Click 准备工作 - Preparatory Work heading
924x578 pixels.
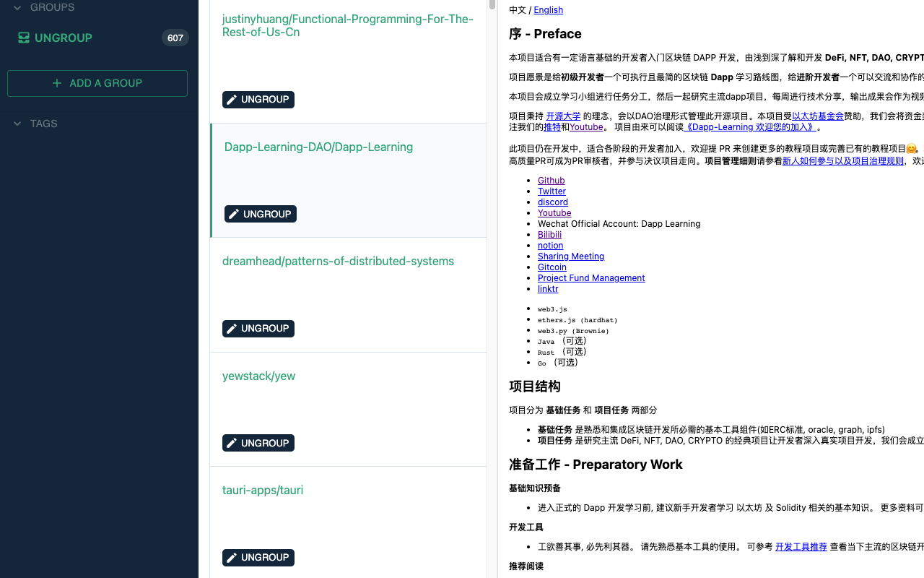coord(596,465)
